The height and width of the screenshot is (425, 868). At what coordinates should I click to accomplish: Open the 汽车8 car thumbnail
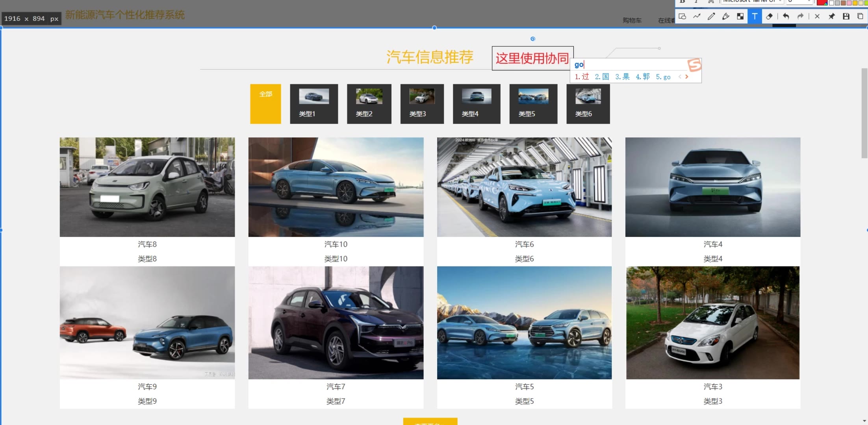(147, 187)
